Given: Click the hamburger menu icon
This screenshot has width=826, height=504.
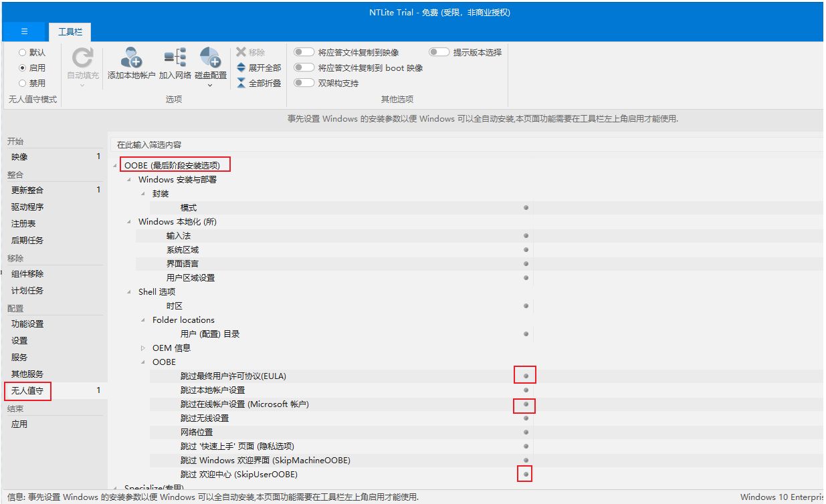Looking at the screenshot, I should point(24,31).
